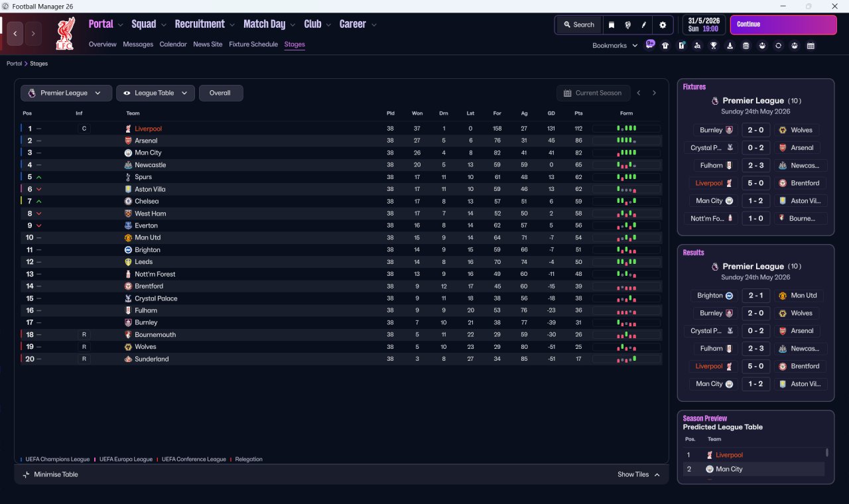The width and height of the screenshot is (849, 504).
Task: Sort table by Pts column header
Action: click(578, 113)
